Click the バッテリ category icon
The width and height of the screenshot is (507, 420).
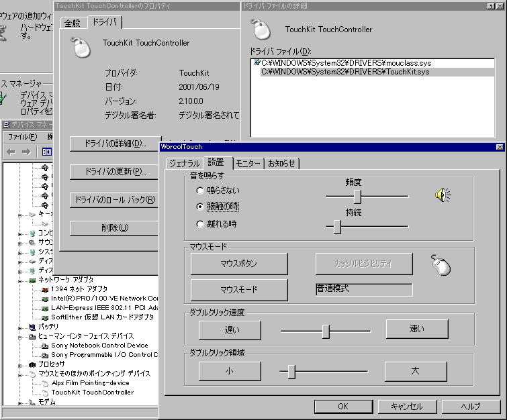32,327
